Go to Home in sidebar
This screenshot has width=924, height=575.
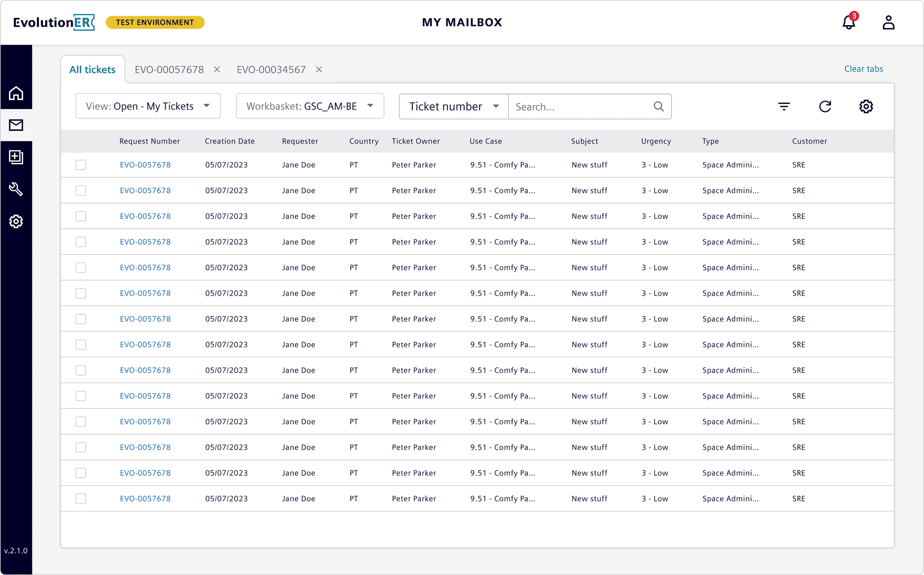16,93
